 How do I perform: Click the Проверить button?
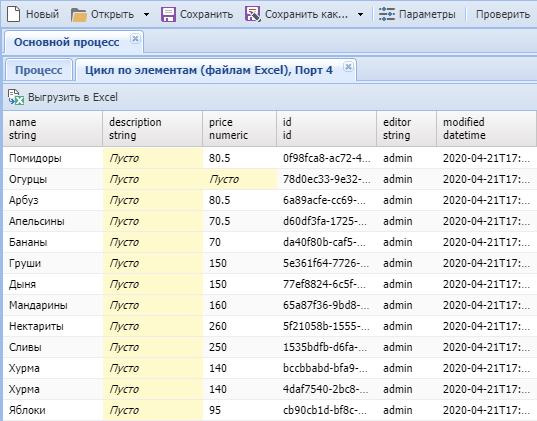(x=503, y=14)
